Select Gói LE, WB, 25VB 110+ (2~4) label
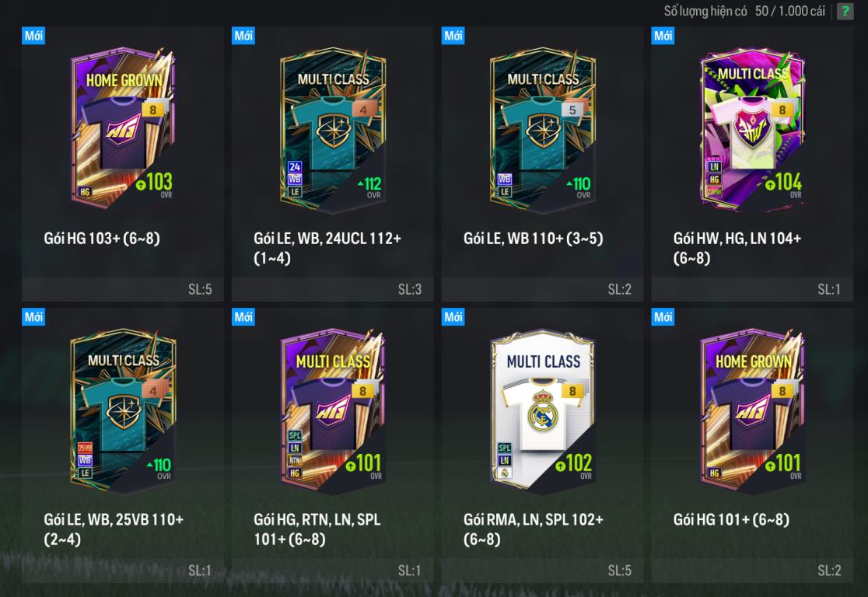 [114, 529]
